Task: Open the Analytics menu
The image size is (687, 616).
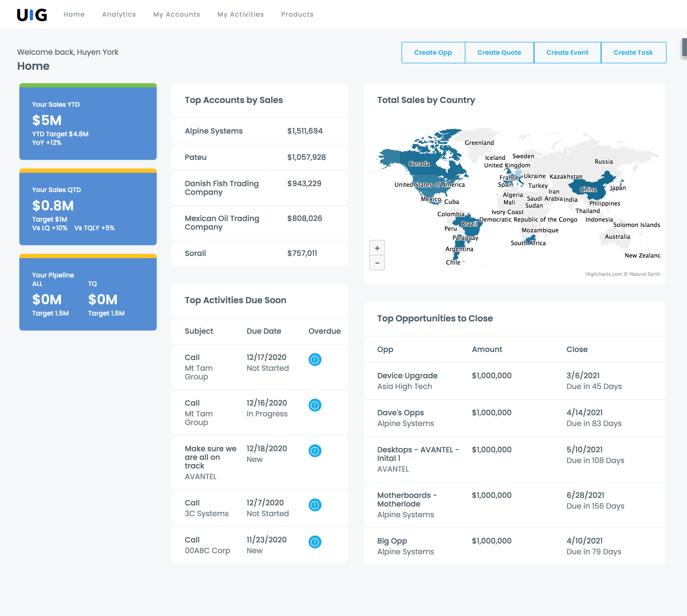Action: click(119, 14)
